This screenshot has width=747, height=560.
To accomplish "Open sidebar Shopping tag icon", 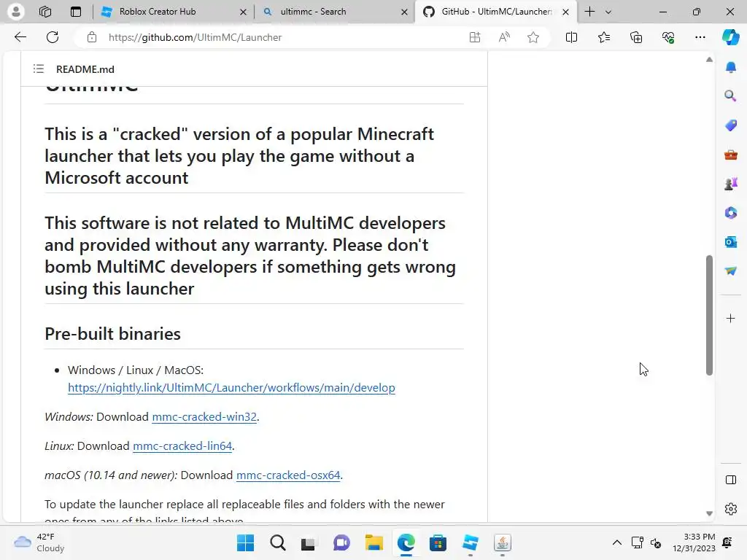I will [730, 125].
